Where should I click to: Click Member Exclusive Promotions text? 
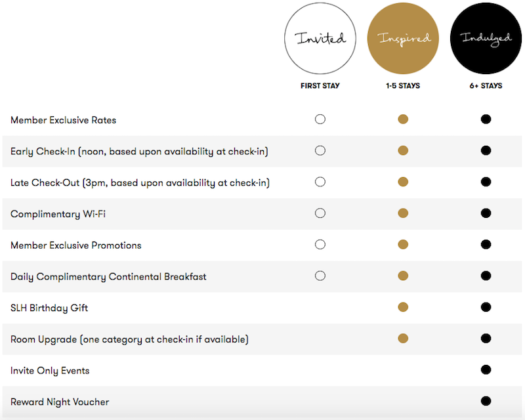pos(76,245)
